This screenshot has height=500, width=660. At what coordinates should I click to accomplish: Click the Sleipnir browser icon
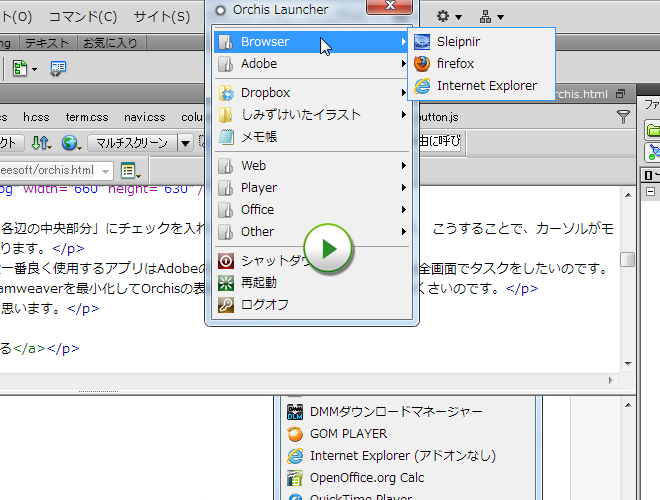coord(422,42)
